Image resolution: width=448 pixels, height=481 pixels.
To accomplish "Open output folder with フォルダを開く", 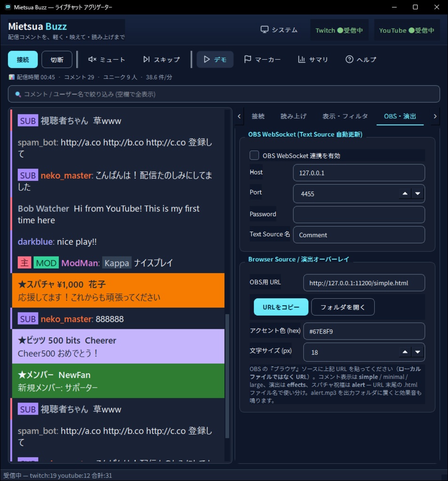I will (x=343, y=307).
